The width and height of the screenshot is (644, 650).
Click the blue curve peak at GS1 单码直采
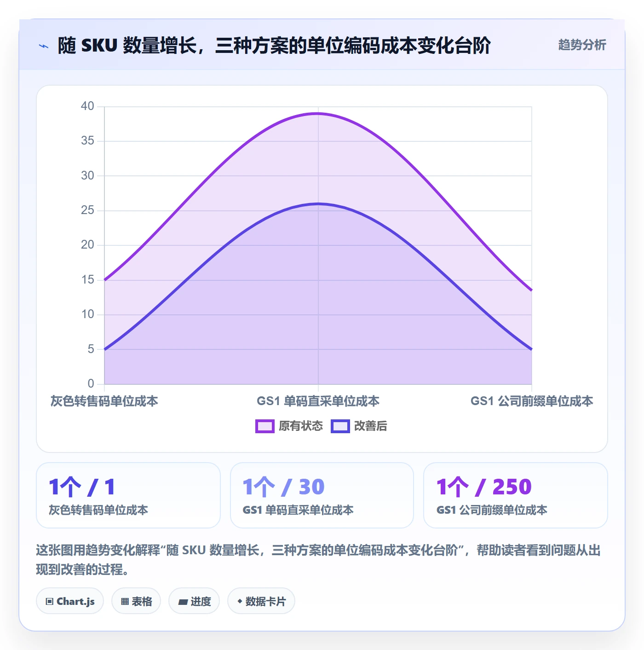[x=318, y=203]
